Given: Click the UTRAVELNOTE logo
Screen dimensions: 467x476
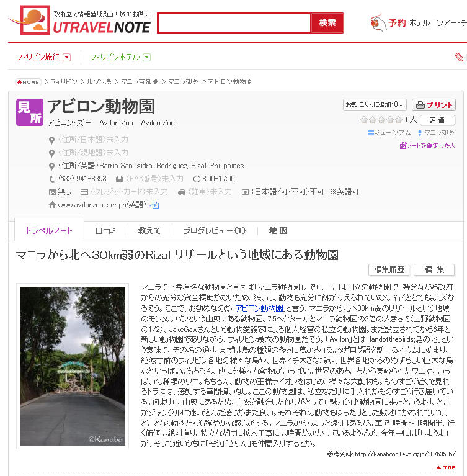Looking at the screenshot, I should point(81,20).
